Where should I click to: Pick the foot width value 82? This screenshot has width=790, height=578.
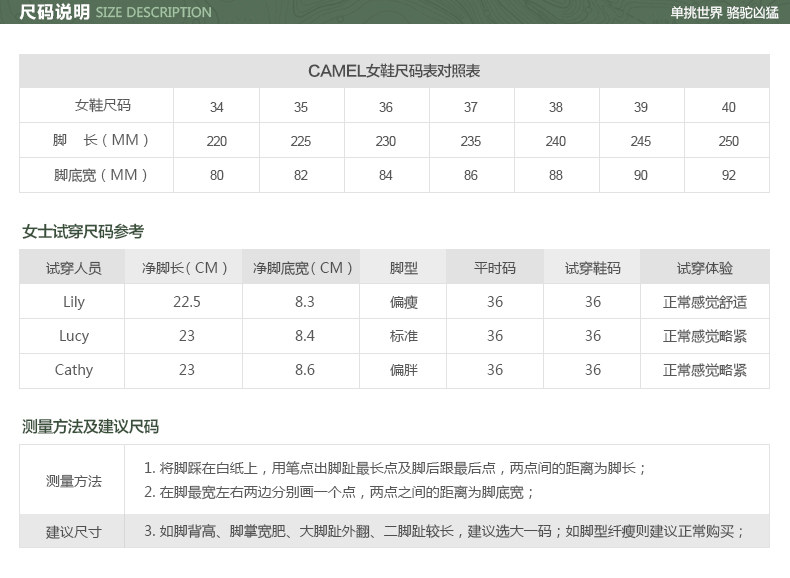click(301, 175)
